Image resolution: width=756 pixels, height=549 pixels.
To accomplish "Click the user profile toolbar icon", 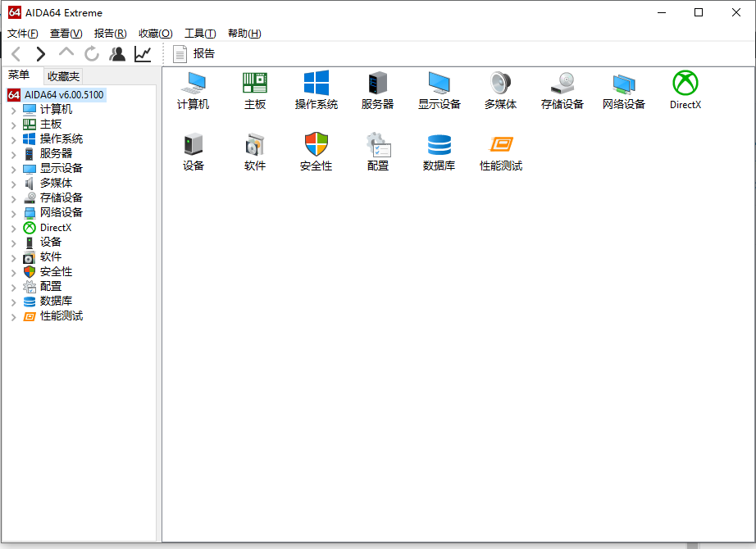I will 117,54.
